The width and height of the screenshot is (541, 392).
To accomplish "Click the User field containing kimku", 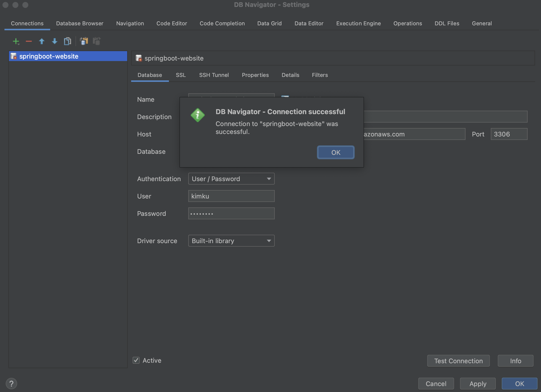I will point(231,196).
